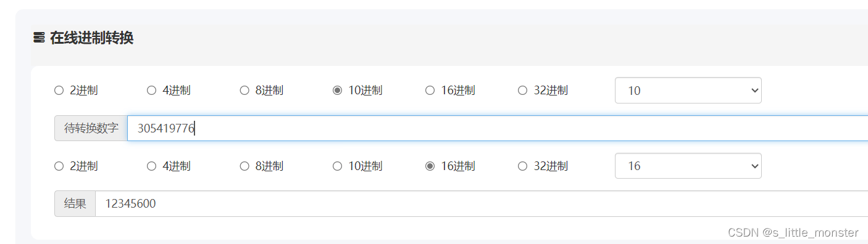Select source 4进制 radio button
Viewport: 868px width, 244px height.
pyautogui.click(x=152, y=91)
